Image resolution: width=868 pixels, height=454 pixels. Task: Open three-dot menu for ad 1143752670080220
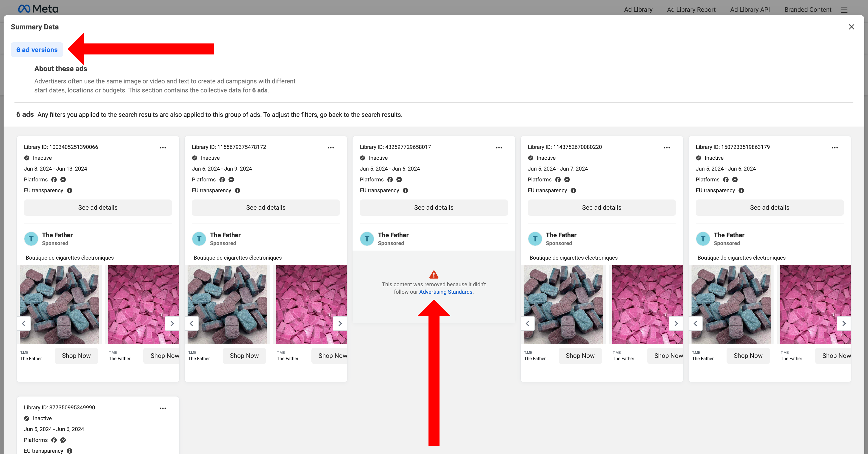click(x=667, y=147)
